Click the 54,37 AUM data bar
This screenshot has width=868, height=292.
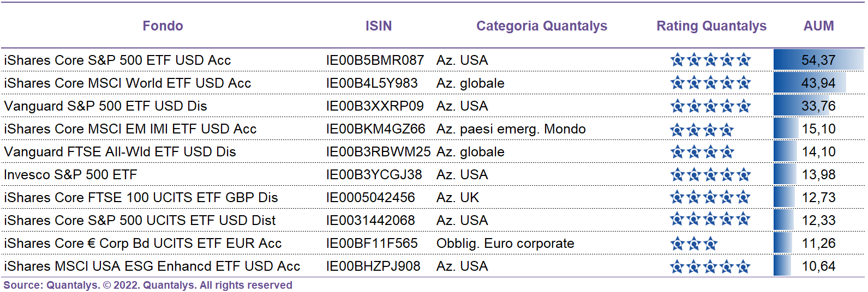[818, 60]
